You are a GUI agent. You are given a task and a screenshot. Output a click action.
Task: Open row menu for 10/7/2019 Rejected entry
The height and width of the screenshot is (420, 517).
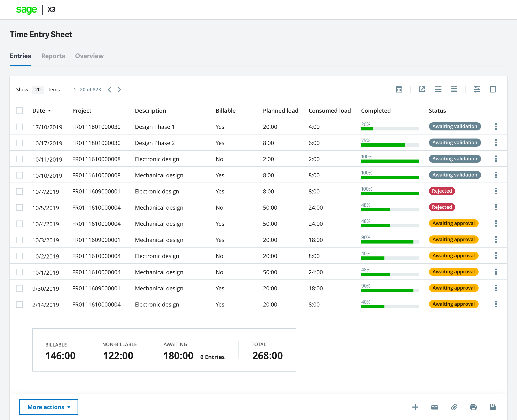[x=496, y=191]
